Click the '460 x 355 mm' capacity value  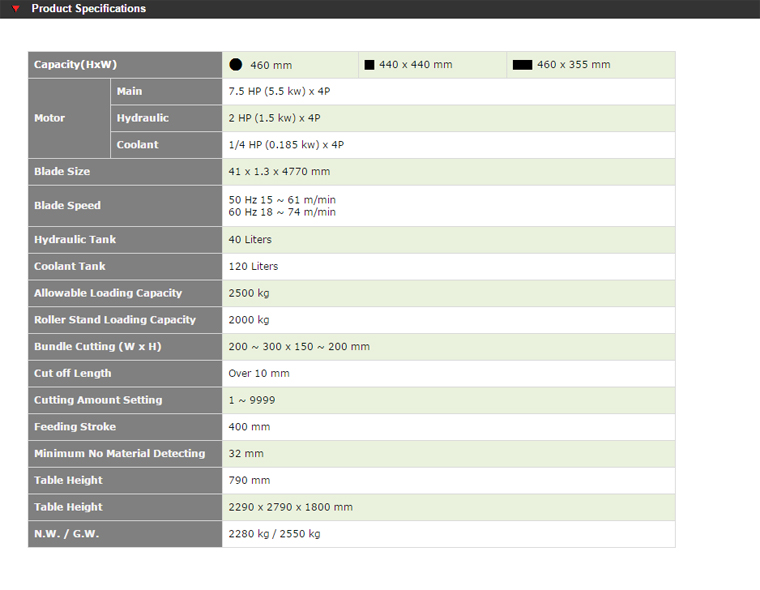[574, 64]
